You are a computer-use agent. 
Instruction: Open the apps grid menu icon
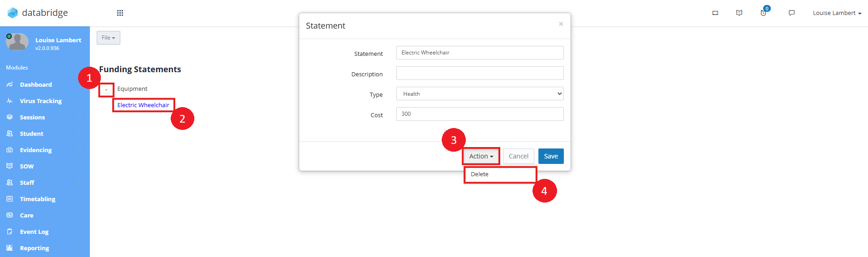pos(120,13)
